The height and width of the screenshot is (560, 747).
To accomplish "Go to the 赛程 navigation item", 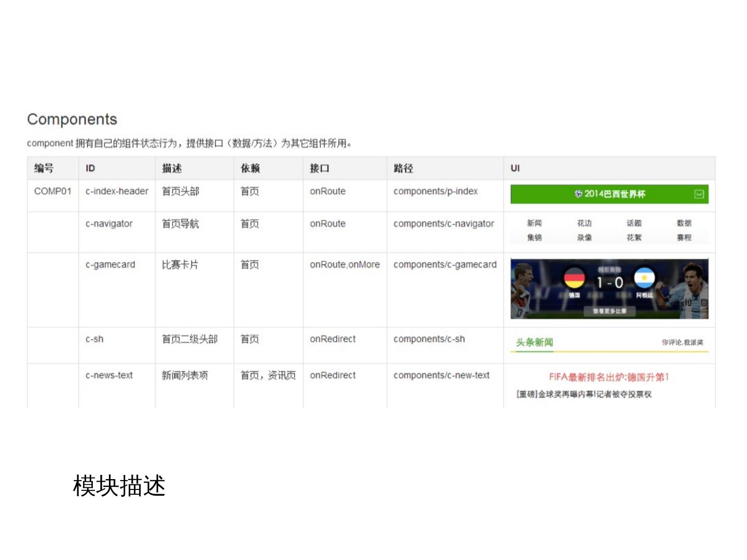I will pos(684,237).
